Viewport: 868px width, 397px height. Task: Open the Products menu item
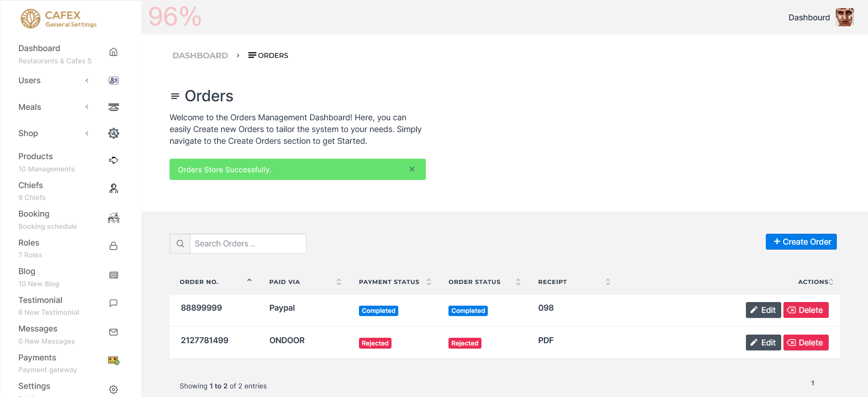(36, 156)
